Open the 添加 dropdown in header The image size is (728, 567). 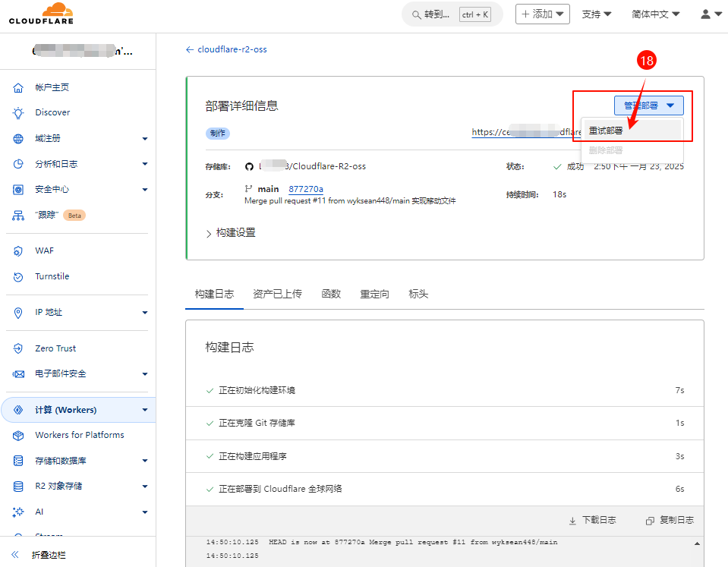coord(543,14)
